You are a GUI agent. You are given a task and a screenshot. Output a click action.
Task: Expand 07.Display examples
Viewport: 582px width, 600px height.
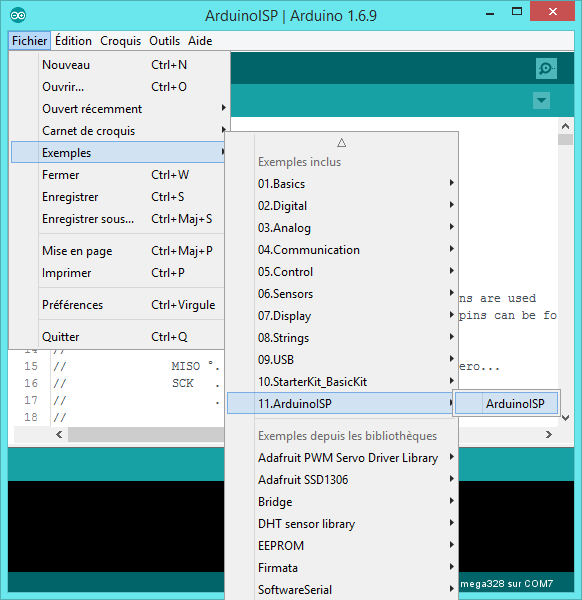(342, 316)
